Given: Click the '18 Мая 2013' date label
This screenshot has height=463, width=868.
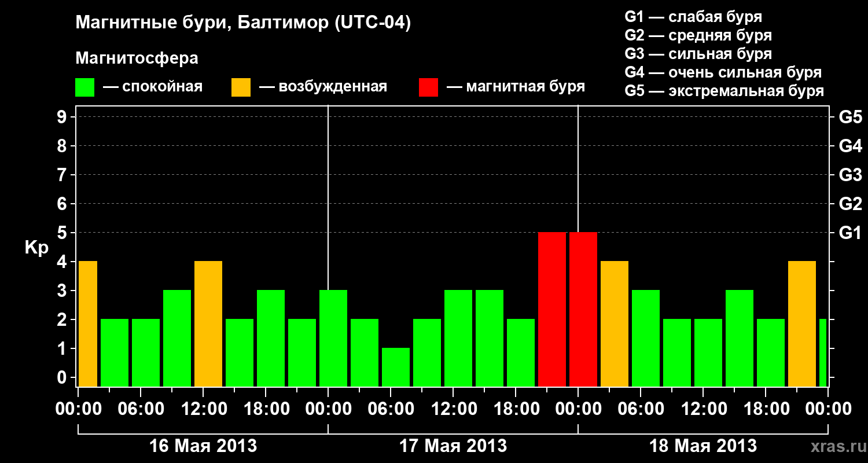Looking at the screenshot, I should coord(703,446).
